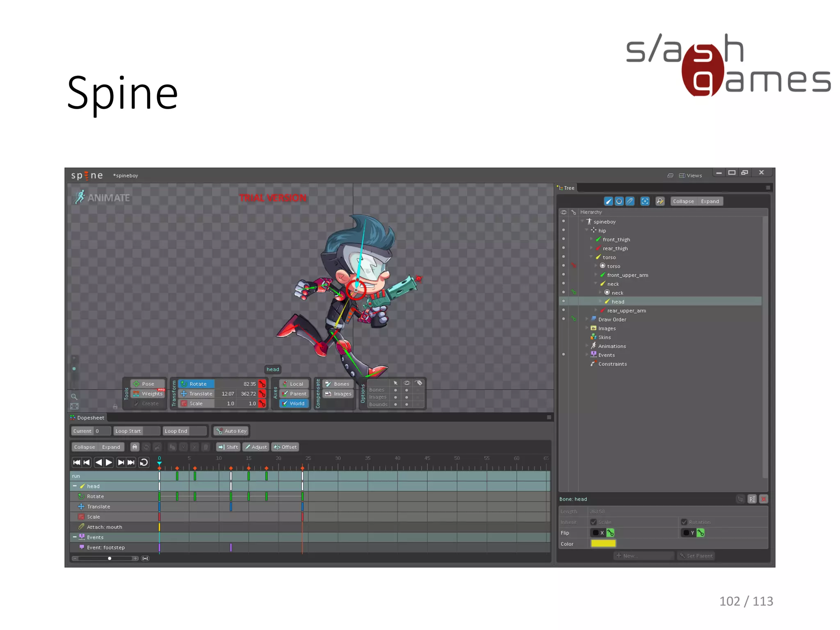The image size is (840, 630).
Task: Click the play forward button in Dopesheet
Action: [x=109, y=462]
